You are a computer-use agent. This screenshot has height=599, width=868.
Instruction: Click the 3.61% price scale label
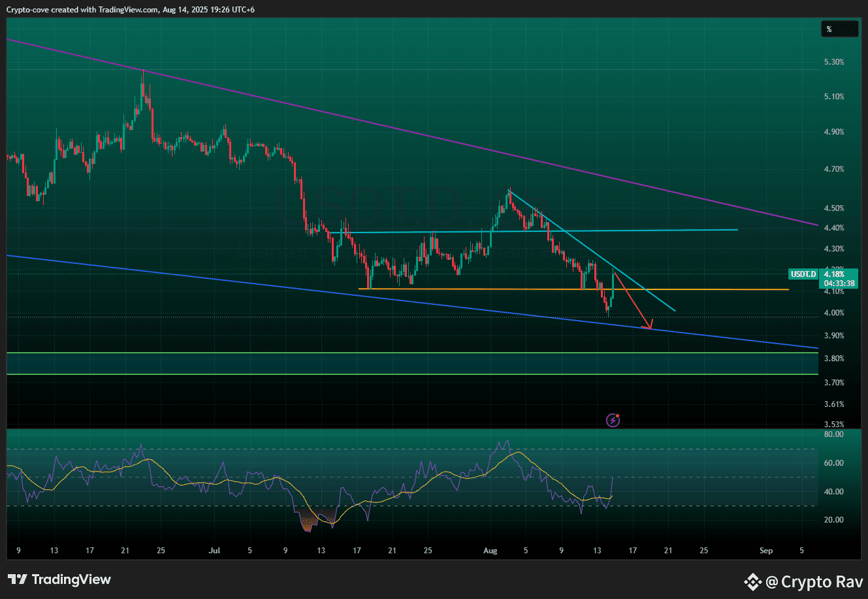pyautogui.click(x=834, y=404)
